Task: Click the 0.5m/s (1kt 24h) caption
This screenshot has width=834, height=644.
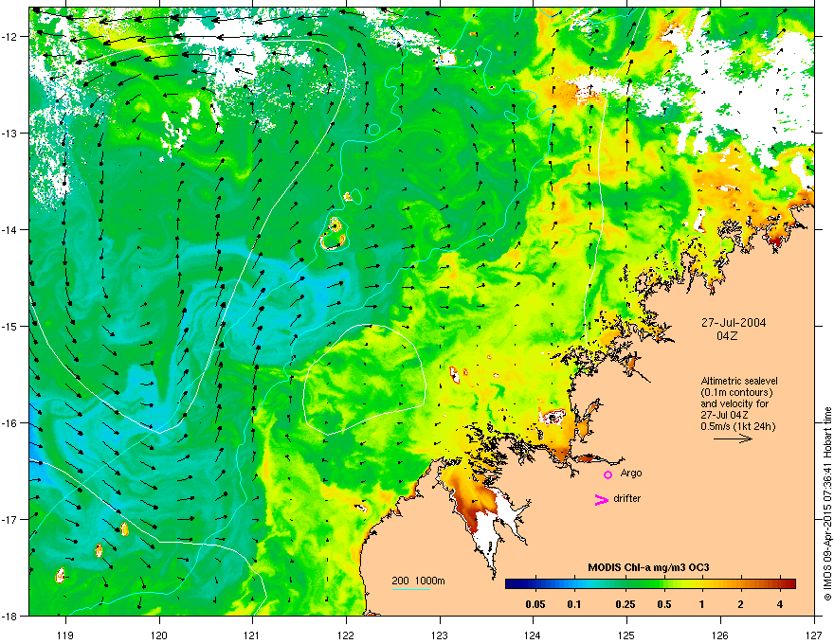Action: click(737, 426)
